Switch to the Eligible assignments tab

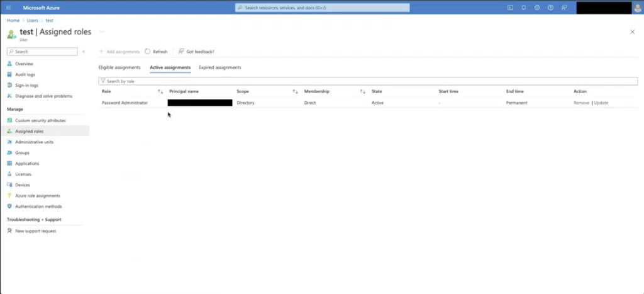pyautogui.click(x=119, y=67)
